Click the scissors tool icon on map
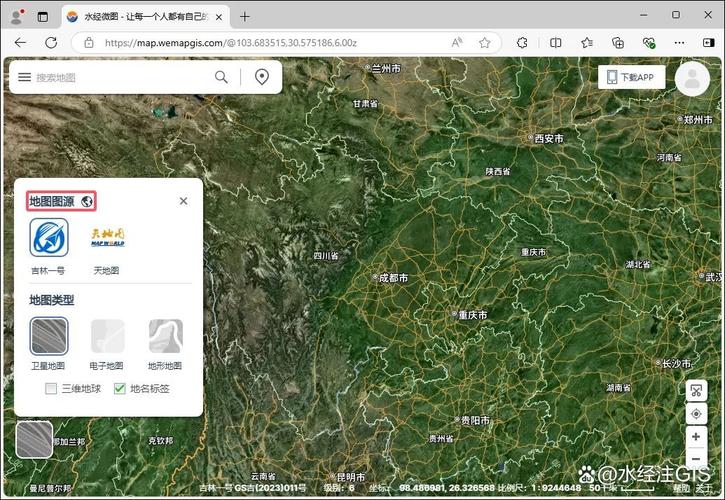This screenshot has height=500, width=725. 696,391
